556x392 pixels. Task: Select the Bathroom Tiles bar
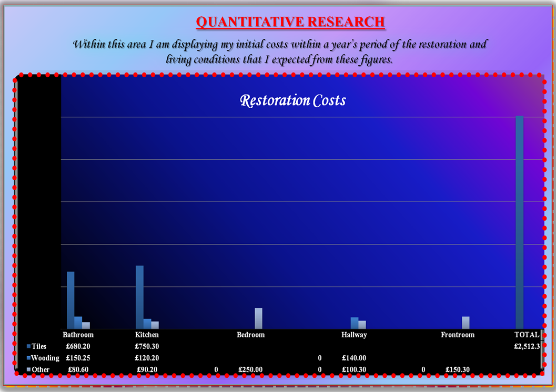pos(70,300)
